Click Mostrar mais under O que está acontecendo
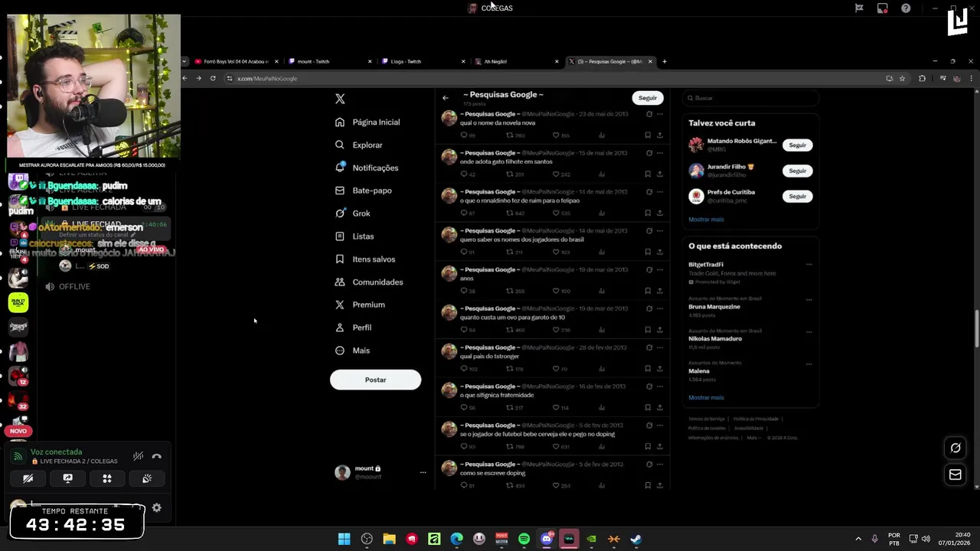Screen dimensions: 980x551 pos(706,398)
